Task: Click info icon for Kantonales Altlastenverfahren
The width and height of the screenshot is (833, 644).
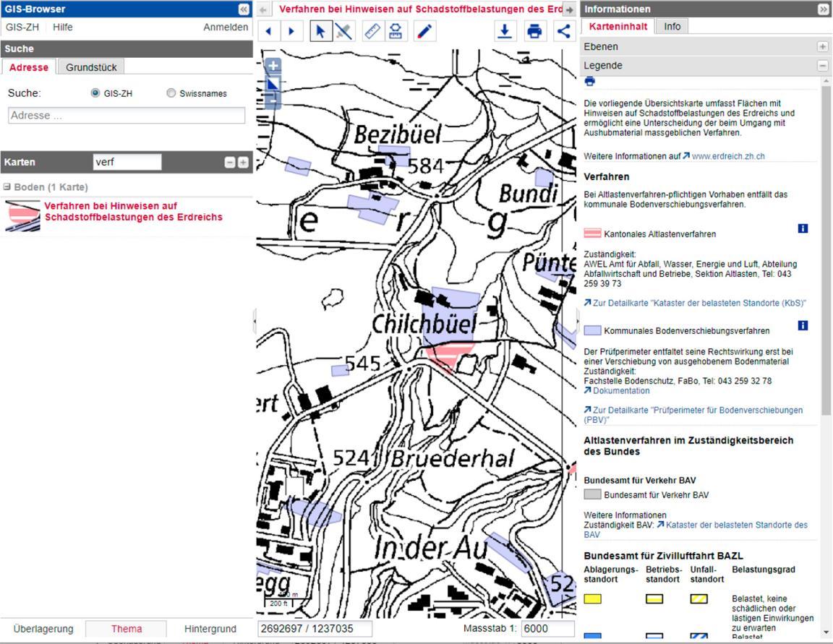Action: (x=803, y=228)
